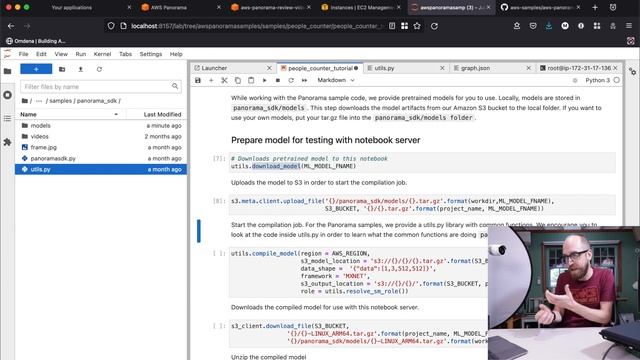Interrupt the kernel stop icon
Viewport: 640px width, 360px height.
pos(278,80)
